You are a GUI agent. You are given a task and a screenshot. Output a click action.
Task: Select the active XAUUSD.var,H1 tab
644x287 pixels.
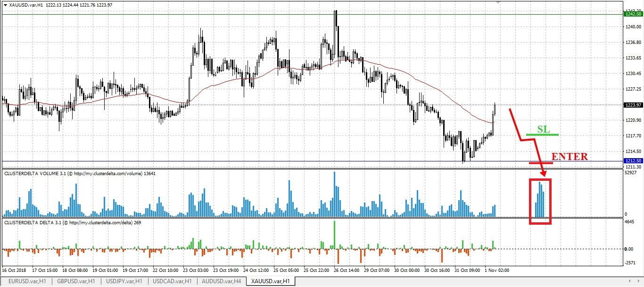tap(271, 281)
